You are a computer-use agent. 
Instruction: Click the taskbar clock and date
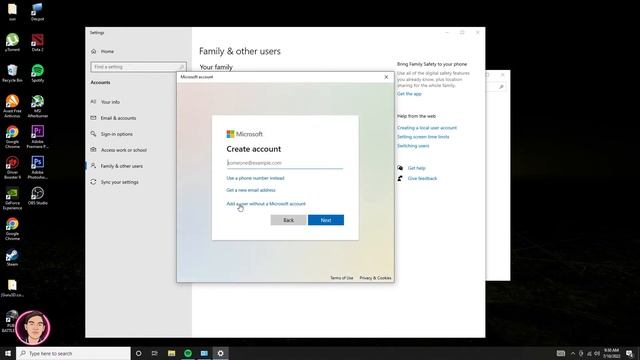coord(611,353)
